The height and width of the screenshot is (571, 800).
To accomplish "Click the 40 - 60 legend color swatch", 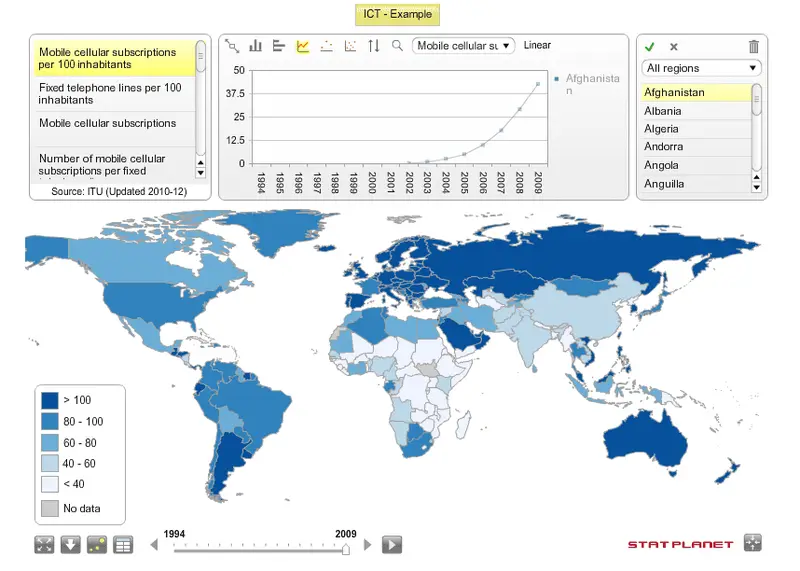I will pyautogui.click(x=49, y=463).
